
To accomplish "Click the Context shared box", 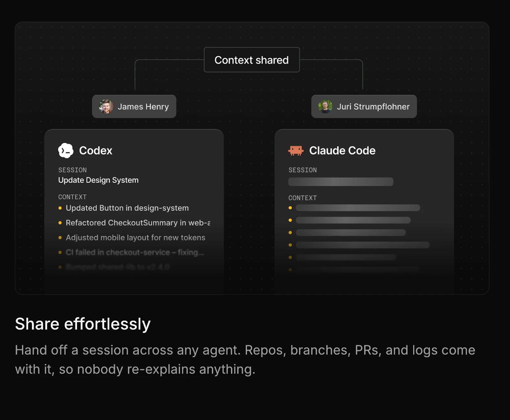I will (251, 60).
